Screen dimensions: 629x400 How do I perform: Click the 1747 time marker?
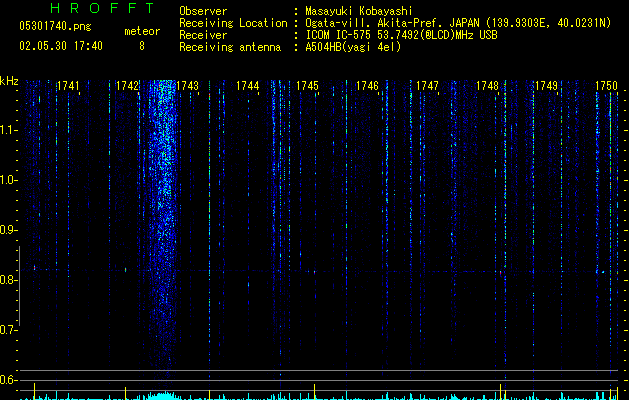[x=427, y=86]
